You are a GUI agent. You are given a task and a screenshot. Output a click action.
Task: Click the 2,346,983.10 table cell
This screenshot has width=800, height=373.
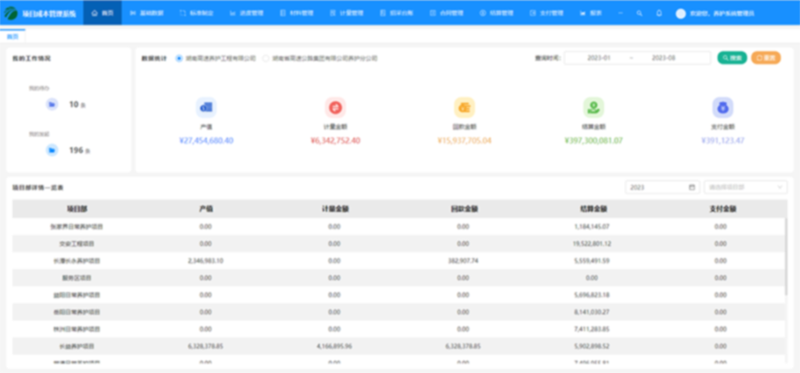coord(206,261)
